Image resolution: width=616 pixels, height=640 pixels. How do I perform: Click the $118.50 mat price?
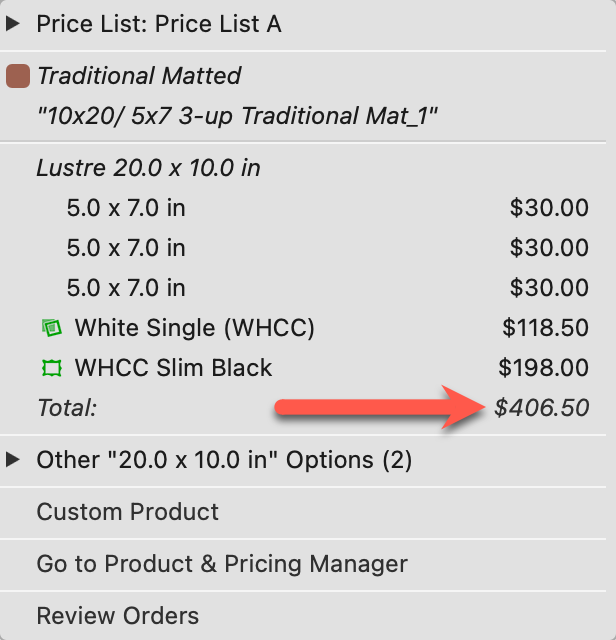point(546,328)
